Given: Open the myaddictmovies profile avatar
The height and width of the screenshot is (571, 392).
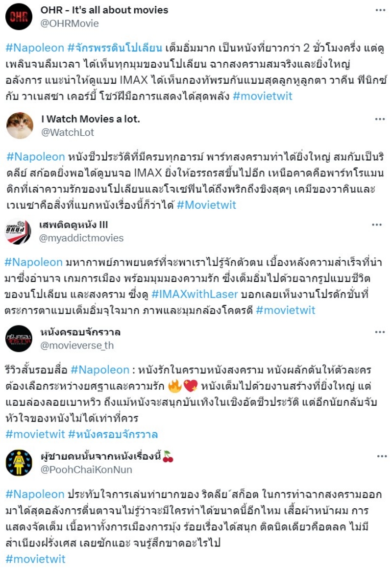Looking at the screenshot, I should [x=18, y=231].
